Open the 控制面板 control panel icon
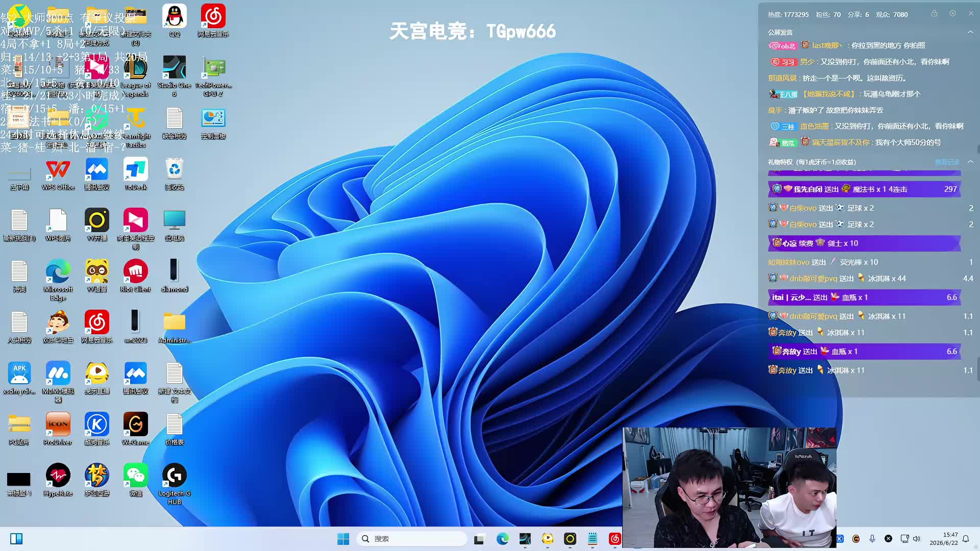 coord(213,122)
